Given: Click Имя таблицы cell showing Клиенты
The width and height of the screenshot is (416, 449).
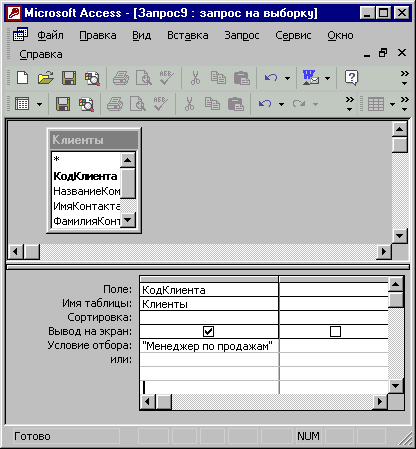Looking at the screenshot, I should 209,304.
